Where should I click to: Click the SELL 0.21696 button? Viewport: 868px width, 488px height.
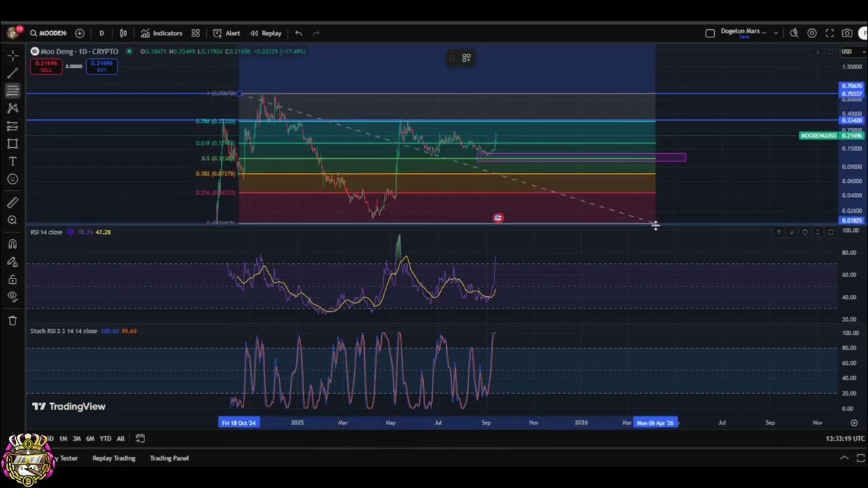(46, 66)
